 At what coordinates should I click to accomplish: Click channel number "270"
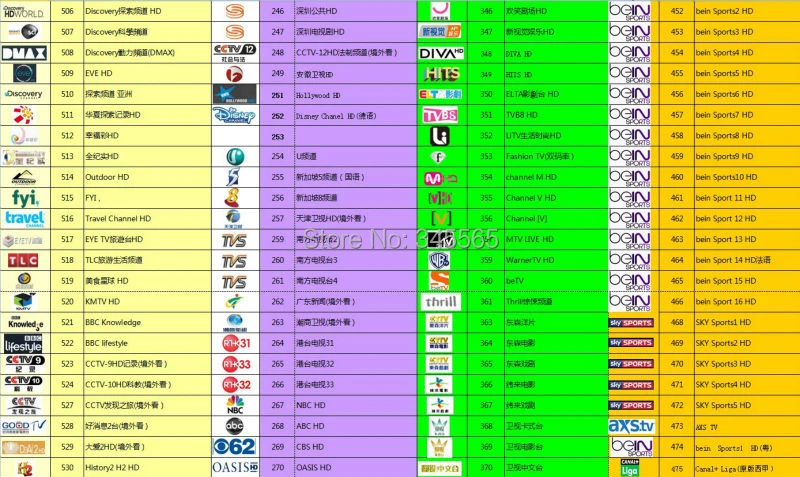coord(278,467)
